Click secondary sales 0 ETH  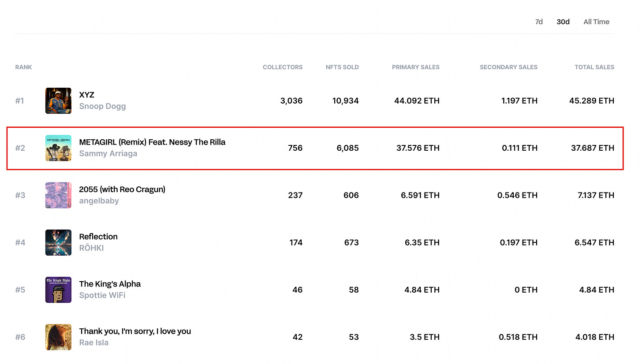point(527,290)
